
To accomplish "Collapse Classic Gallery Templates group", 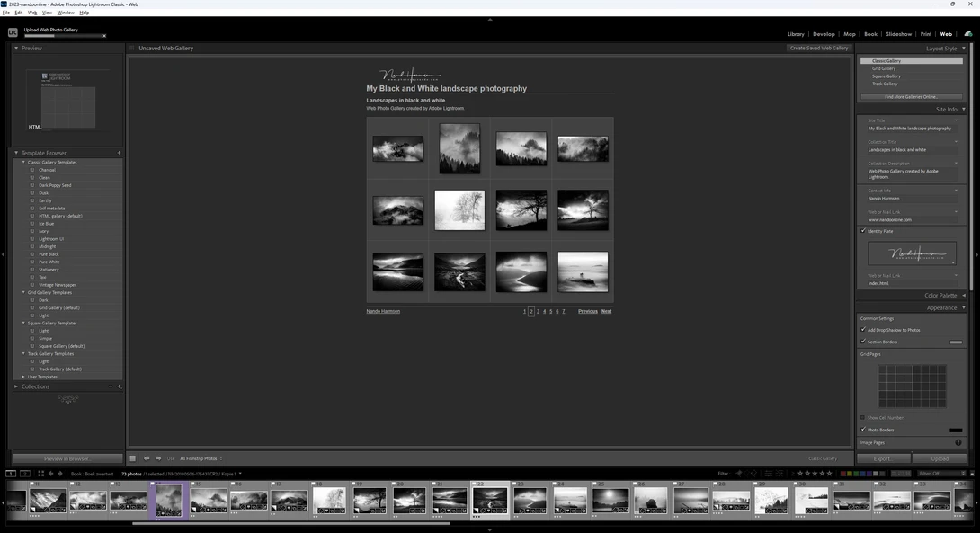I will tap(23, 163).
